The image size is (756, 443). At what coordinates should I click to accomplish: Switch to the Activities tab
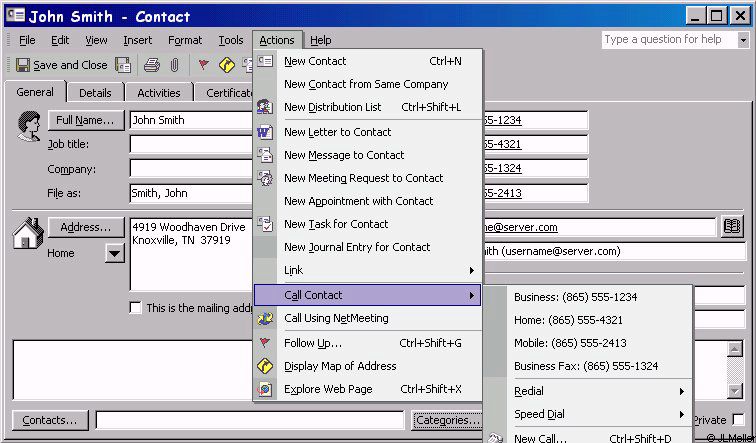coord(159,93)
